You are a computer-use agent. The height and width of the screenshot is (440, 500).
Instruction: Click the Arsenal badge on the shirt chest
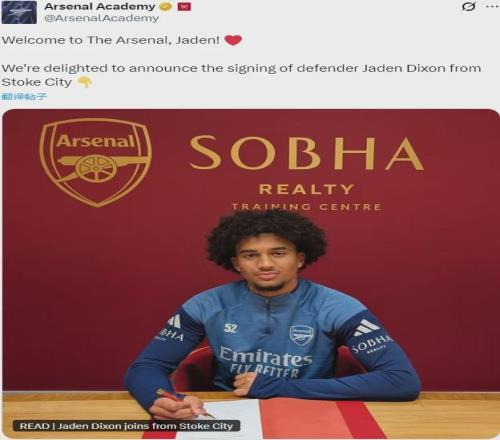click(302, 335)
